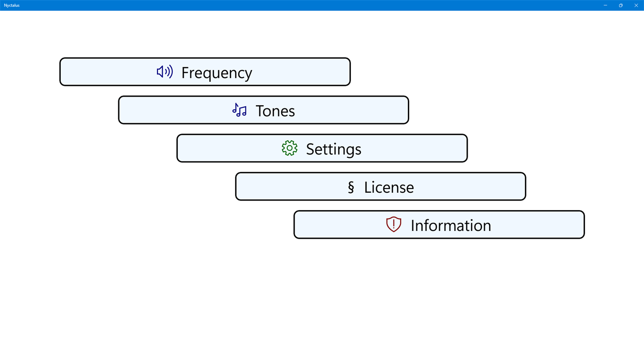Image resolution: width=644 pixels, height=362 pixels.
Task: Click the Nyctalus app title in the titlebar
Action: pos(11,5)
